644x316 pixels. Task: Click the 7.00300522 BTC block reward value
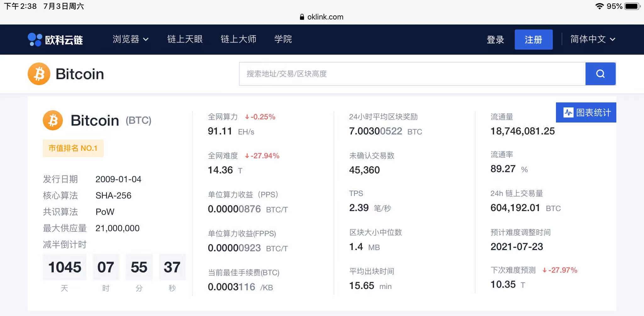[x=386, y=131]
